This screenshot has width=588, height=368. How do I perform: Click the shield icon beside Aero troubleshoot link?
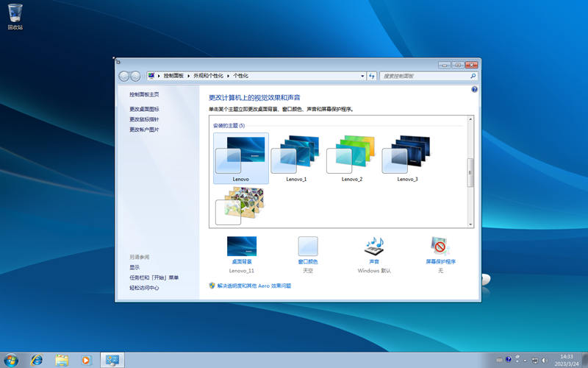[x=212, y=286]
